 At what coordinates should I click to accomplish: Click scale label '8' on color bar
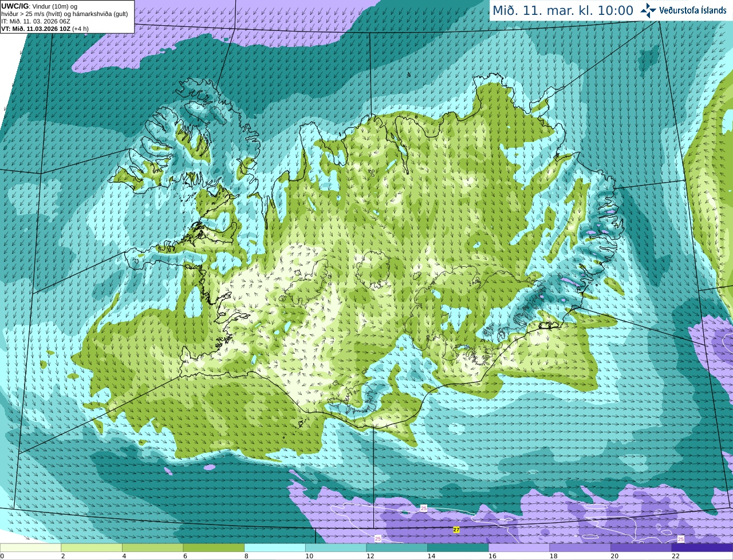point(246,556)
